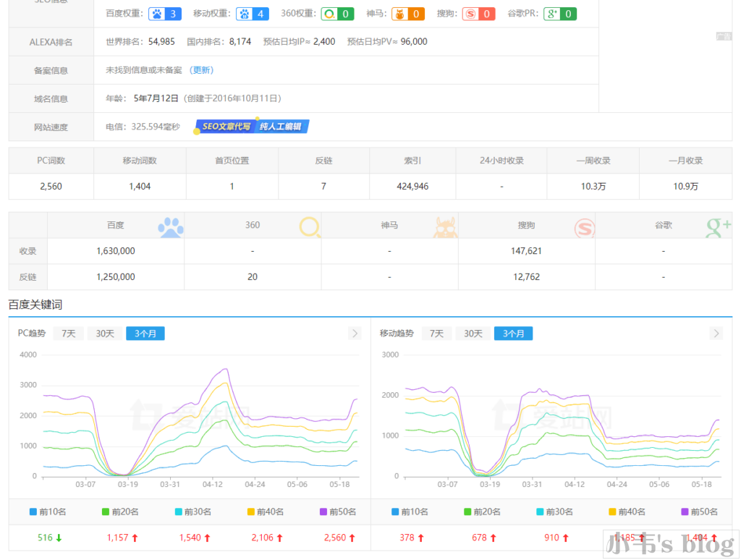Click the mobile weight badge showing 4
The image size is (741, 560).
(253, 14)
